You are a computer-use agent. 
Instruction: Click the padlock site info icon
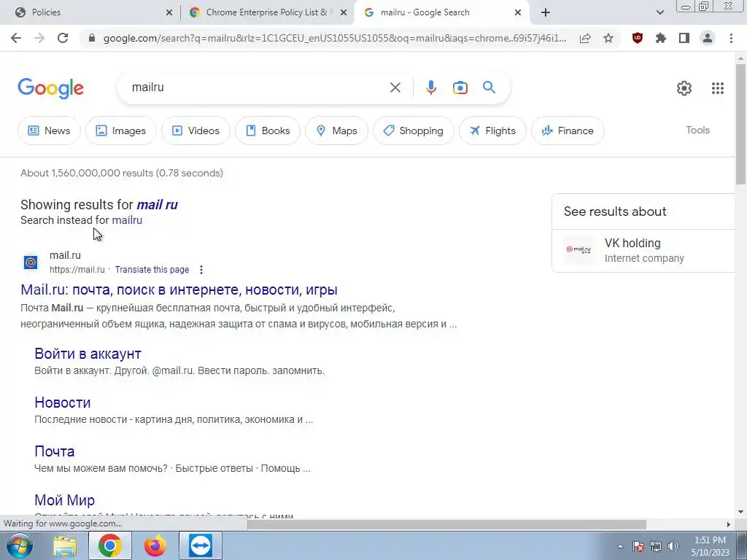pyautogui.click(x=92, y=38)
